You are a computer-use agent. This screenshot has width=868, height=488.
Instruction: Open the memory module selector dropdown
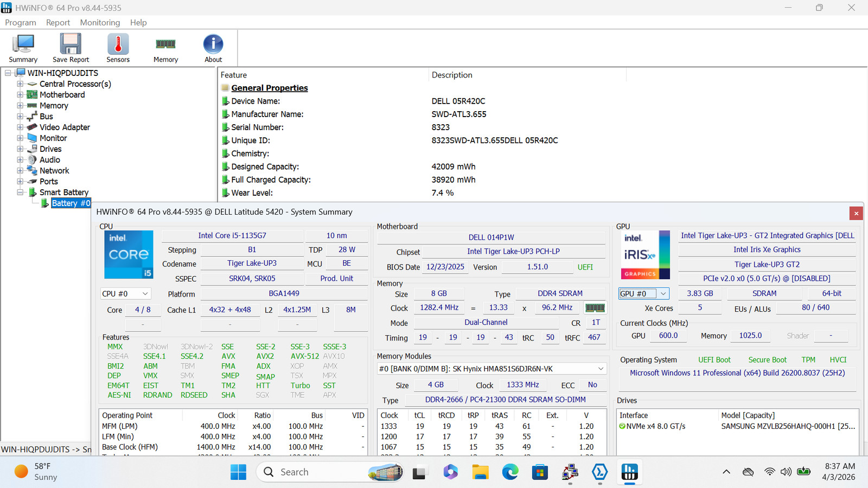(x=492, y=369)
